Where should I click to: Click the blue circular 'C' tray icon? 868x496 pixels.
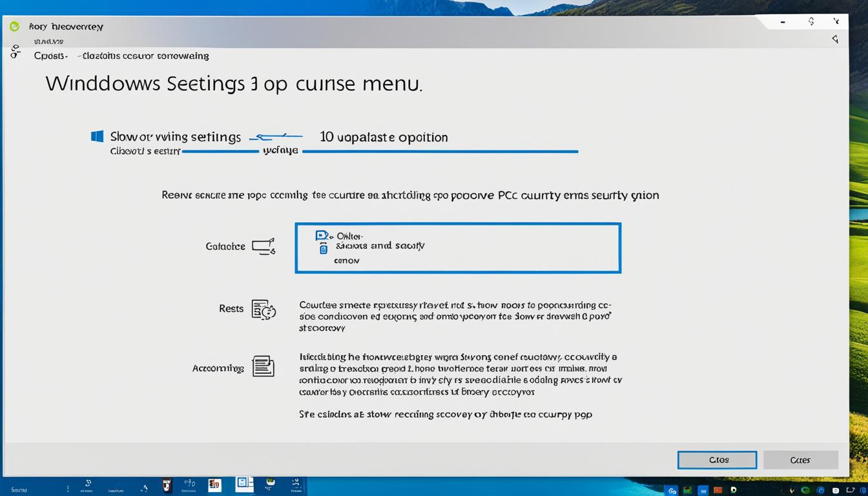(x=820, y=491)
